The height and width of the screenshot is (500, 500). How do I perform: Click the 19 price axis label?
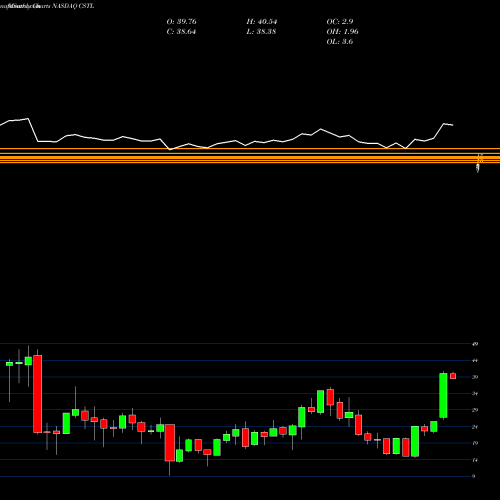pyautogui.click(x=475, y=443)
